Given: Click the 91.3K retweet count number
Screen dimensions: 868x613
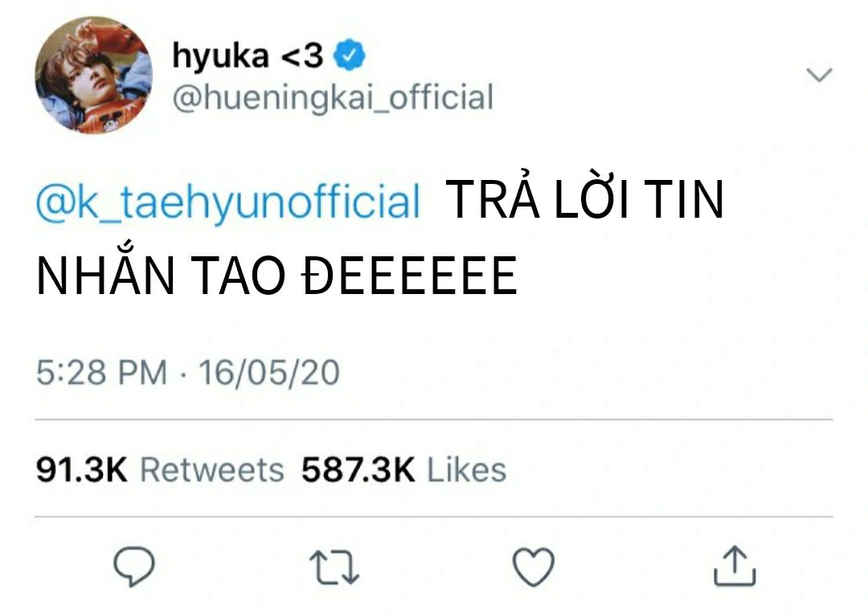Looking at the screenshot, I should point(81,470).
